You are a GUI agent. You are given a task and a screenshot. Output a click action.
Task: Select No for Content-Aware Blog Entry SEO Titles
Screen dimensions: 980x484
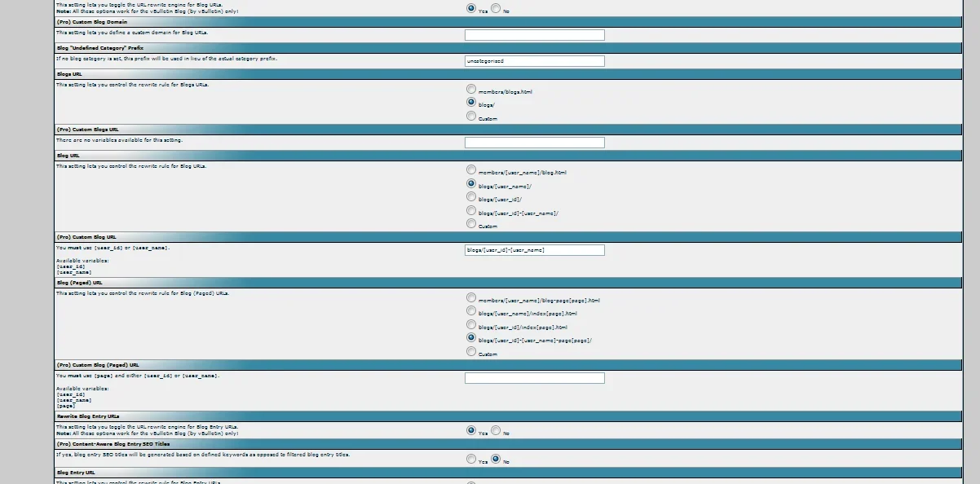point(496,459)
